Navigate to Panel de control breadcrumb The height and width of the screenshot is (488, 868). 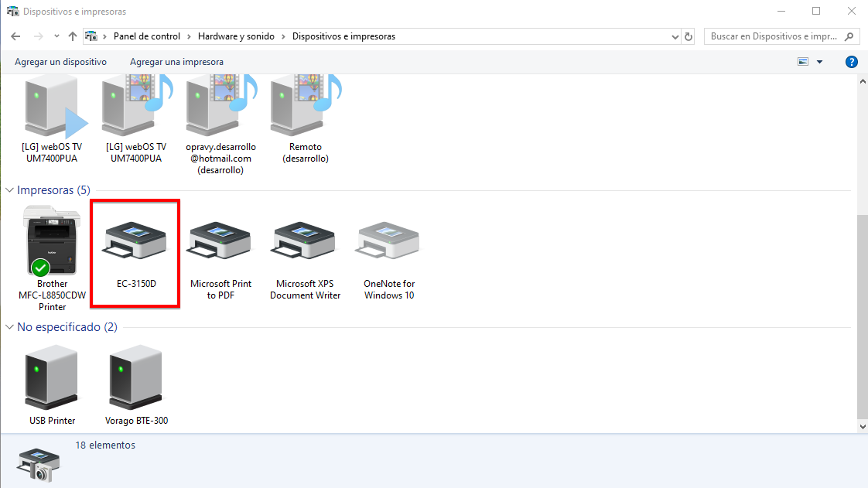tap(147, 36)
